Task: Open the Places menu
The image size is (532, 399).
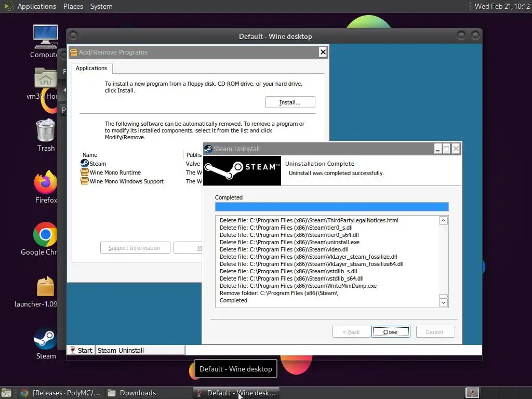Action: point(73,6)
